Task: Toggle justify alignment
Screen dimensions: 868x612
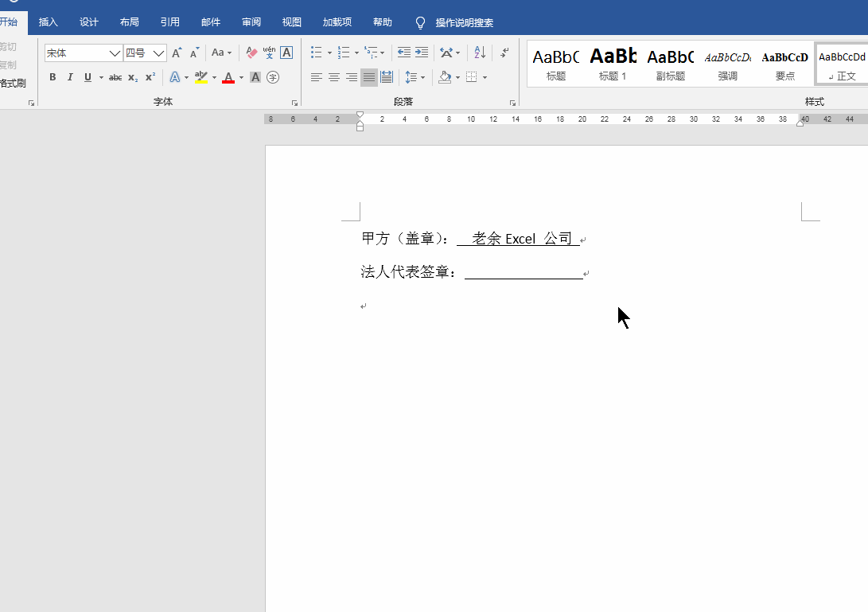Action: tap(369, 77)
